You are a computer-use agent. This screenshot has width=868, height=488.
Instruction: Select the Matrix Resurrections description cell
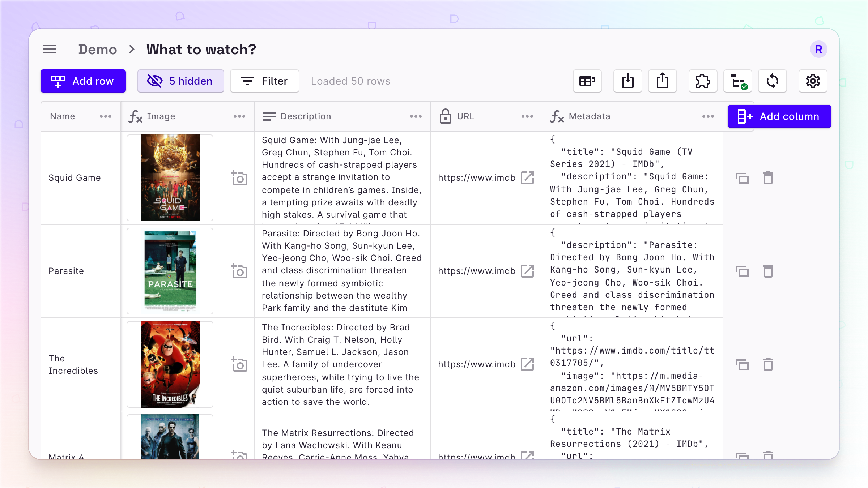click(342, 435)
